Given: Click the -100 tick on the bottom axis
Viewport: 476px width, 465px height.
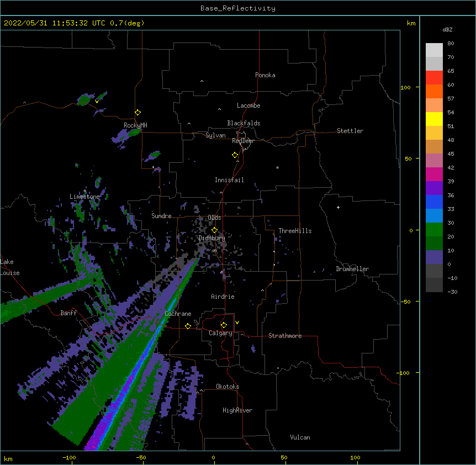Looking at the screenshot, I should click(69, 457).
